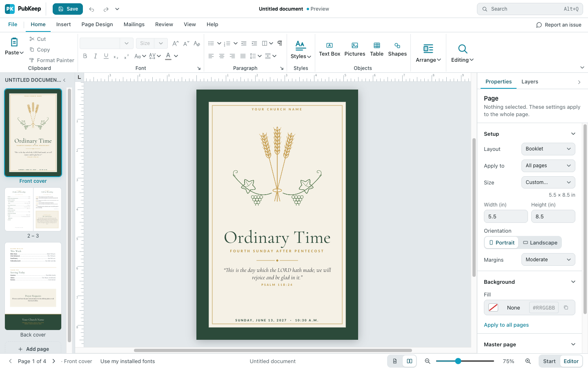
Task: Copy the fill color code icon
Action: [566, 307]
